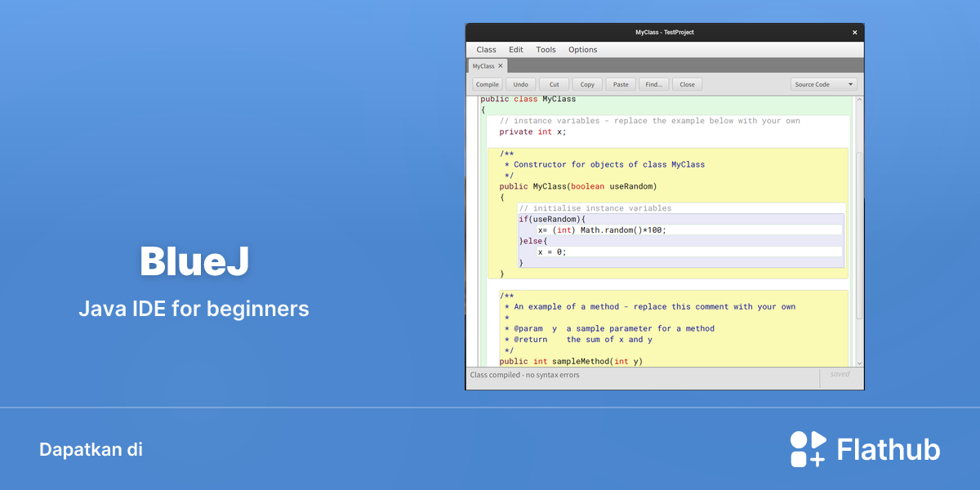Click the 'saved' status indicator
The image size is (980, 490).
point(840,374)
